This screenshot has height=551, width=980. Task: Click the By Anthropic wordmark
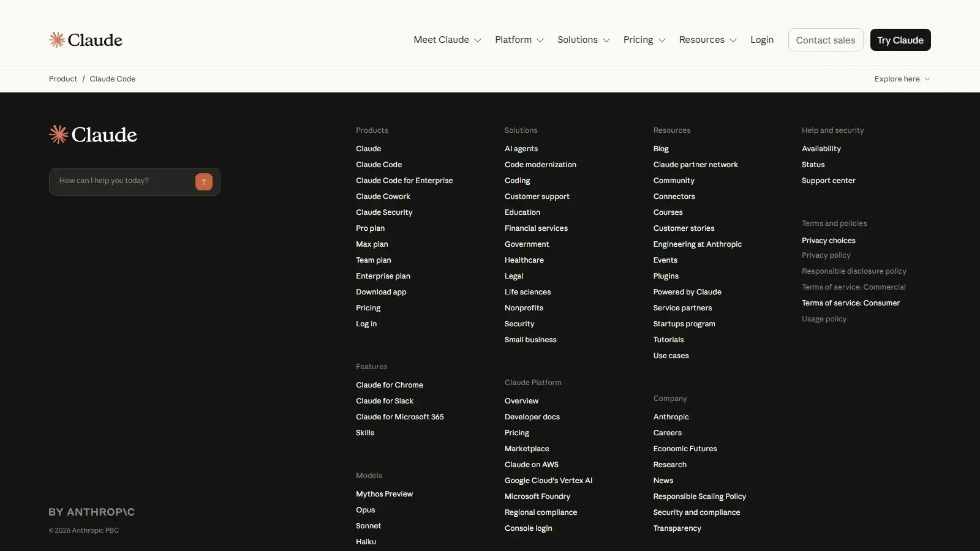pos(92,512)
